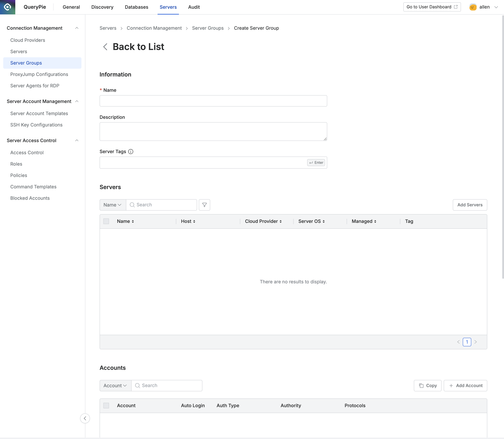Screen dimensions: 504x439
Task: Click into the Name input field
Action: (213, 101)
